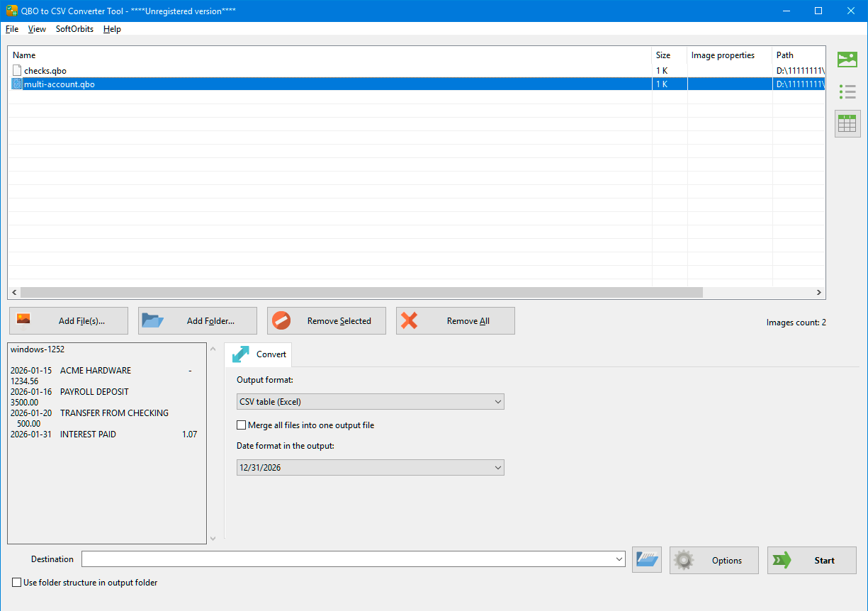The image size is (868, 611).
Task: Click file list scroll right arrow
Action: 819,292
